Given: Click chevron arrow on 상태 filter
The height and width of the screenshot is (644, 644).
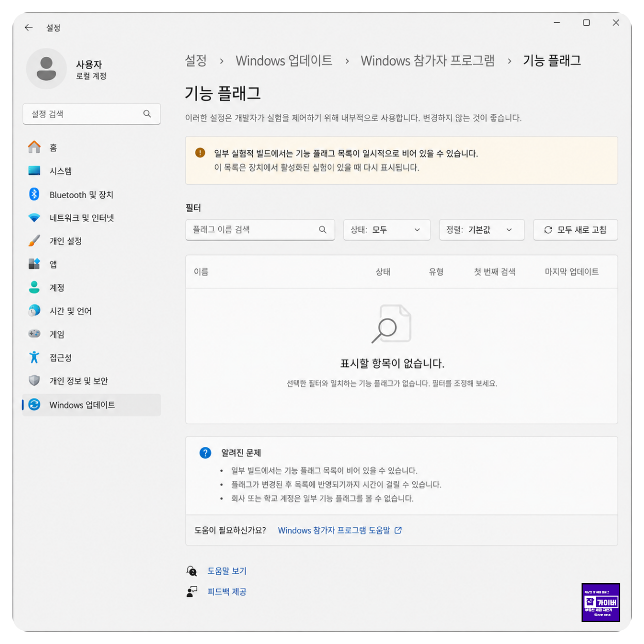Looking at the screenshot, I should pos(417,230).
